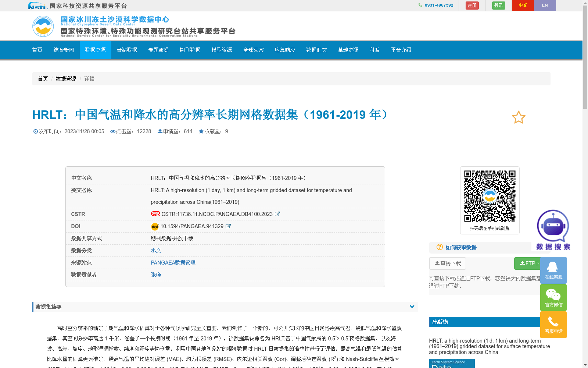
Task: Click the publication title under 出版物
Action: click(x=490, y=347)
